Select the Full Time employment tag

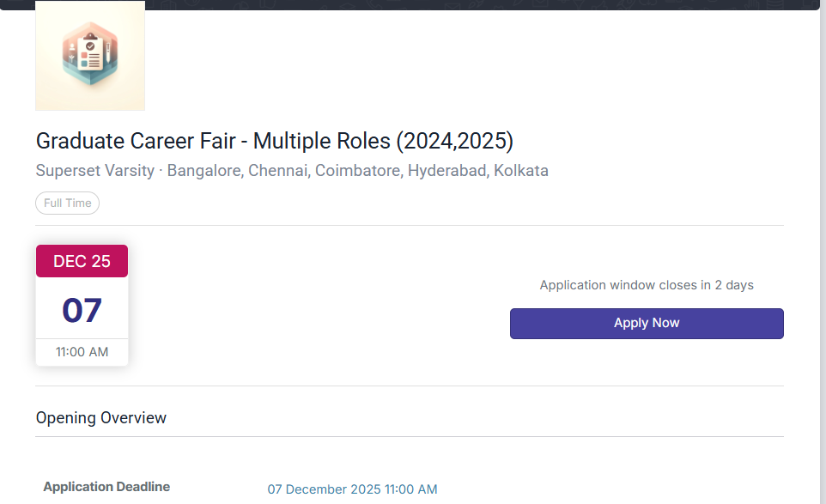point(67,203)
